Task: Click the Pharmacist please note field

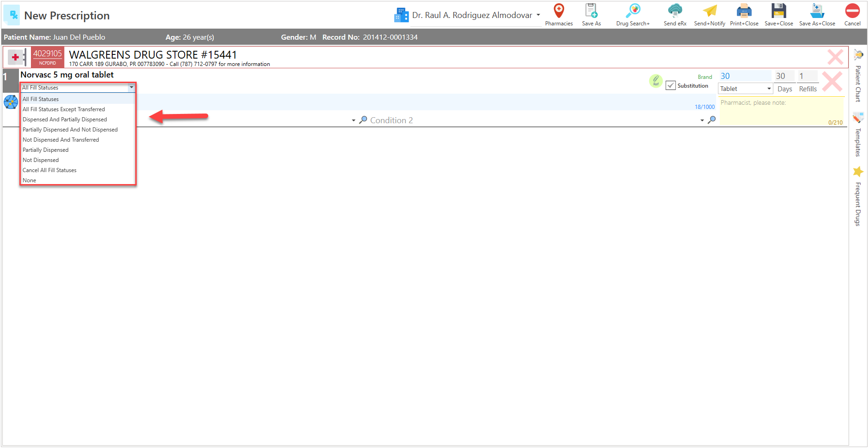Action: coord(781,111)
